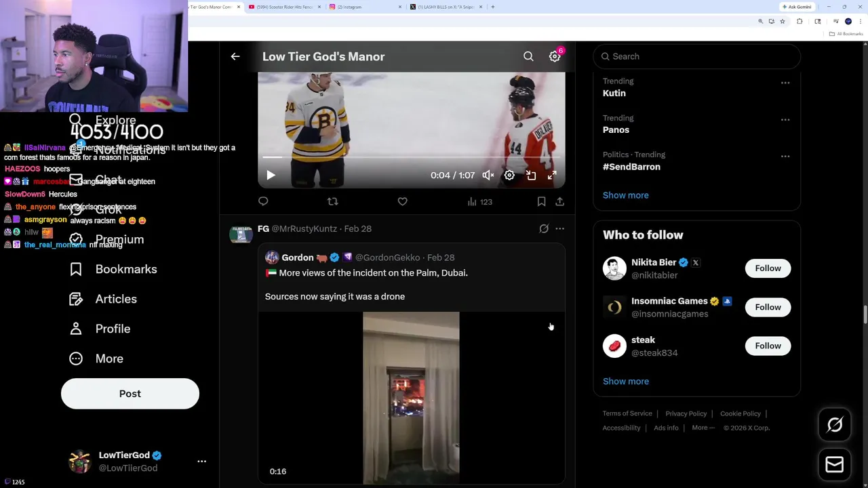868x488 pixels.
Task: Open a new browser tab
Action: pos(493,7)
